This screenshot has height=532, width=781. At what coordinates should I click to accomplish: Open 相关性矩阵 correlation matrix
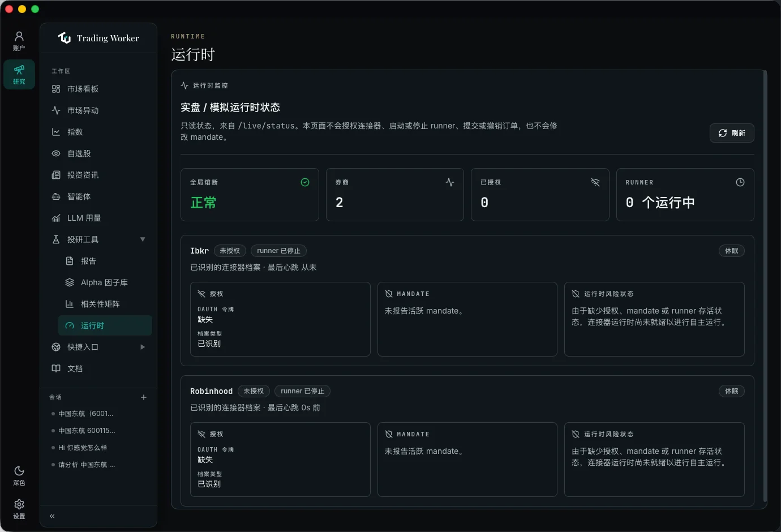105,304
